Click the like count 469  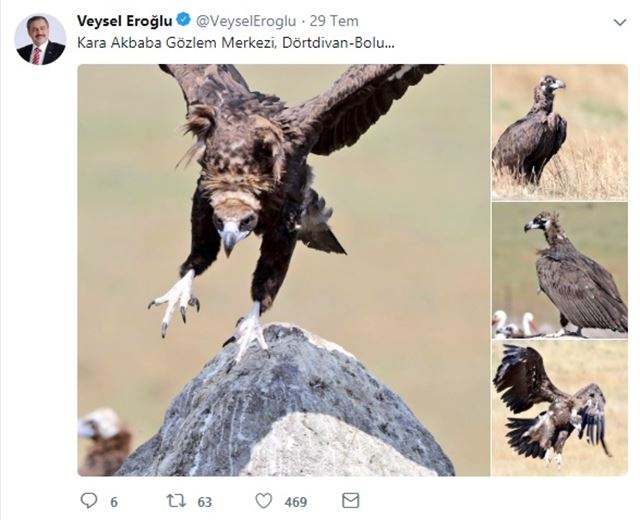(296, 502)
